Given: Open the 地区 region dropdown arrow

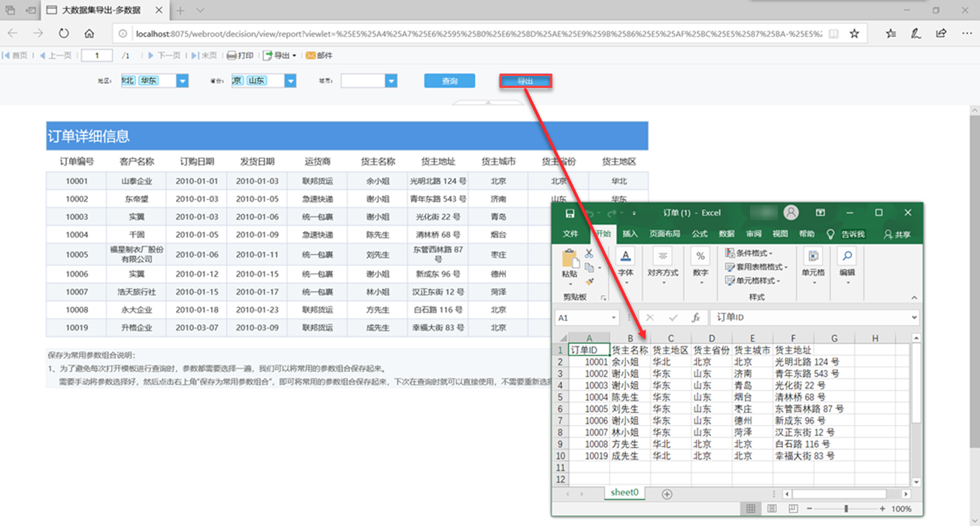Looking at the screenshot, I should (182, 81).
